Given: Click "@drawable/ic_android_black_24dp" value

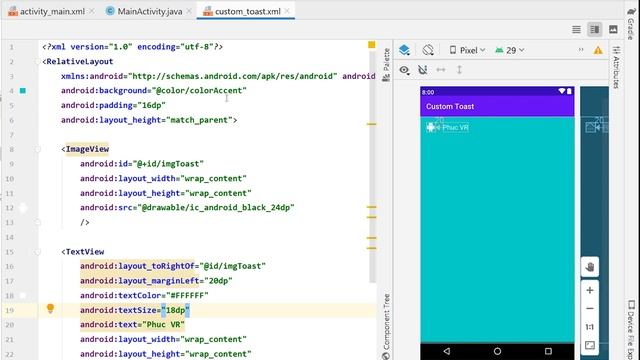Looking at the screenshot, I should (216, 207).
